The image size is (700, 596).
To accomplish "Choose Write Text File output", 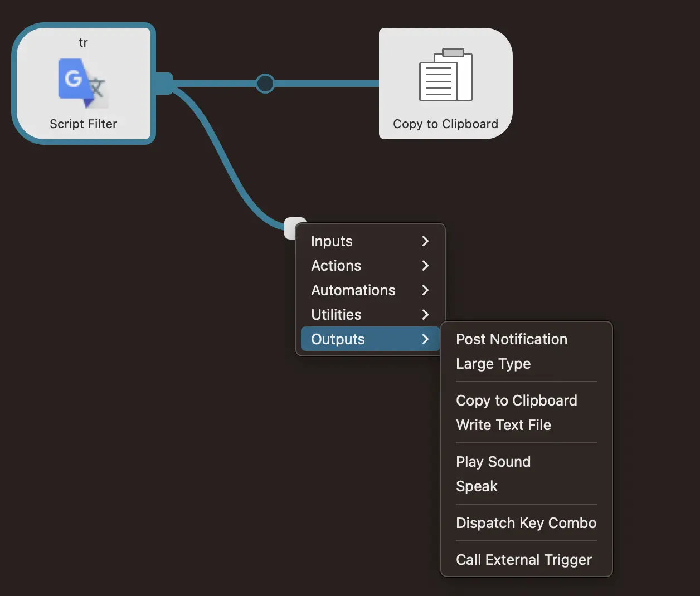I will pyautogui.click(x=526, y=425).
